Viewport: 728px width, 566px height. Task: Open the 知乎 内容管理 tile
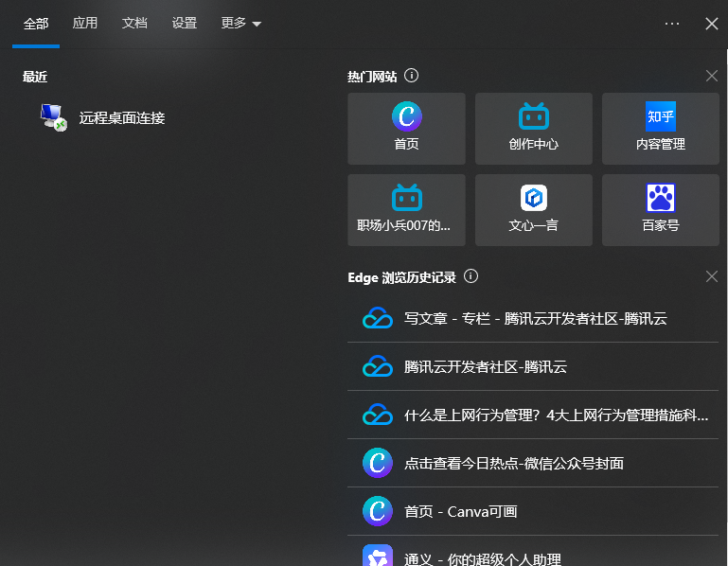tap(660, 129)
